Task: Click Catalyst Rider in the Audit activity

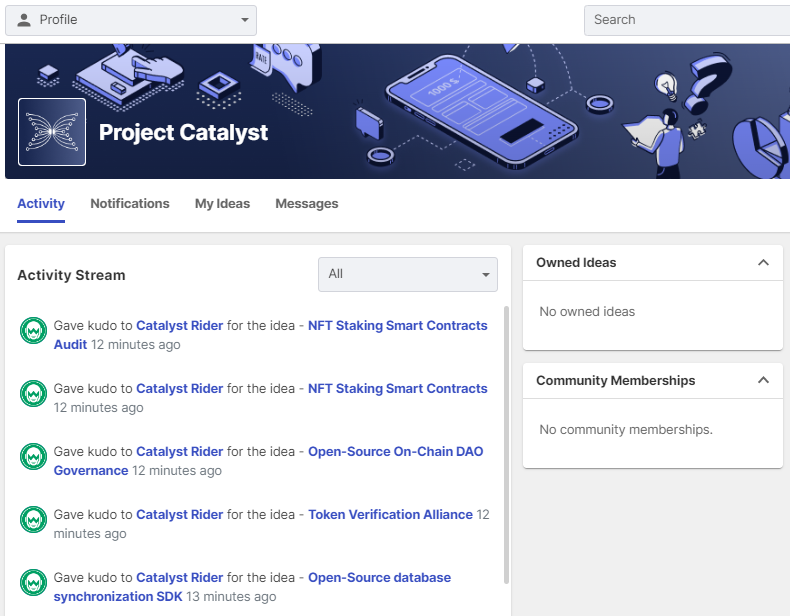Action: coord(179,326)
